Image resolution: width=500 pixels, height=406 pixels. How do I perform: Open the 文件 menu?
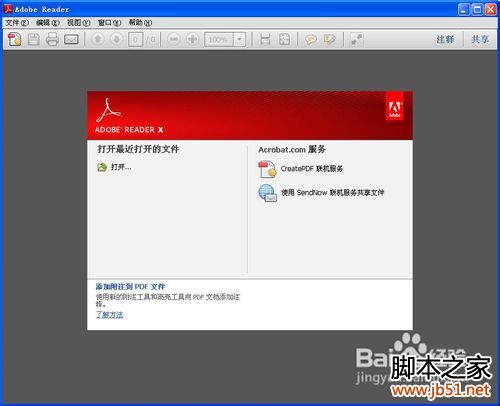click(x=17, y=22)
